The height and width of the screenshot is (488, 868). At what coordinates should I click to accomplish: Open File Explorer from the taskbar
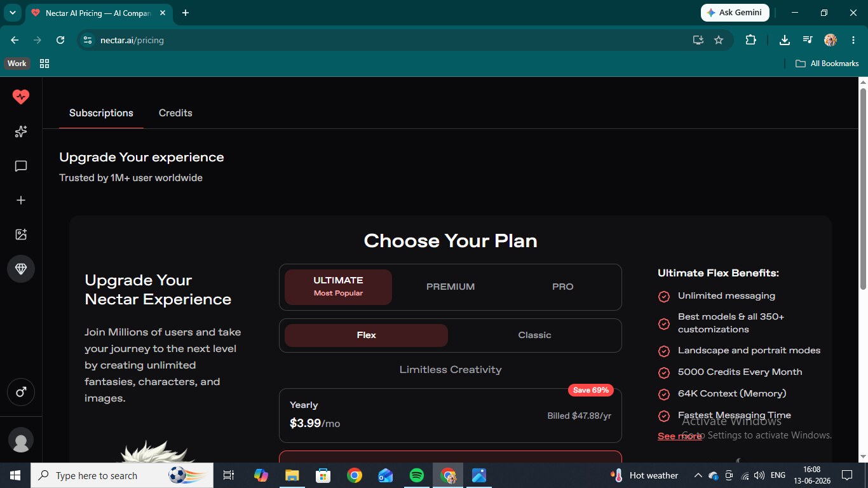tap(292, 475)
